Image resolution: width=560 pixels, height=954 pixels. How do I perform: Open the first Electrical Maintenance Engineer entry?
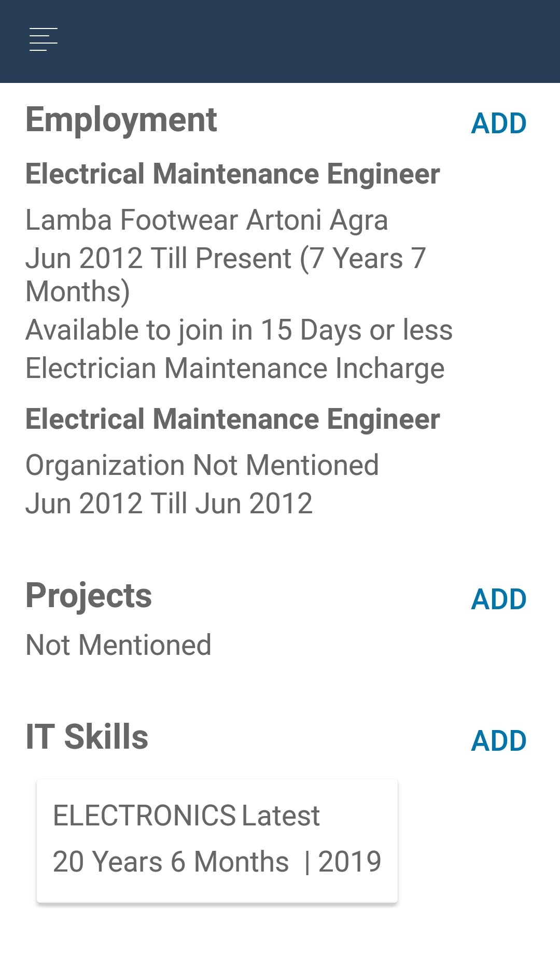232,174
